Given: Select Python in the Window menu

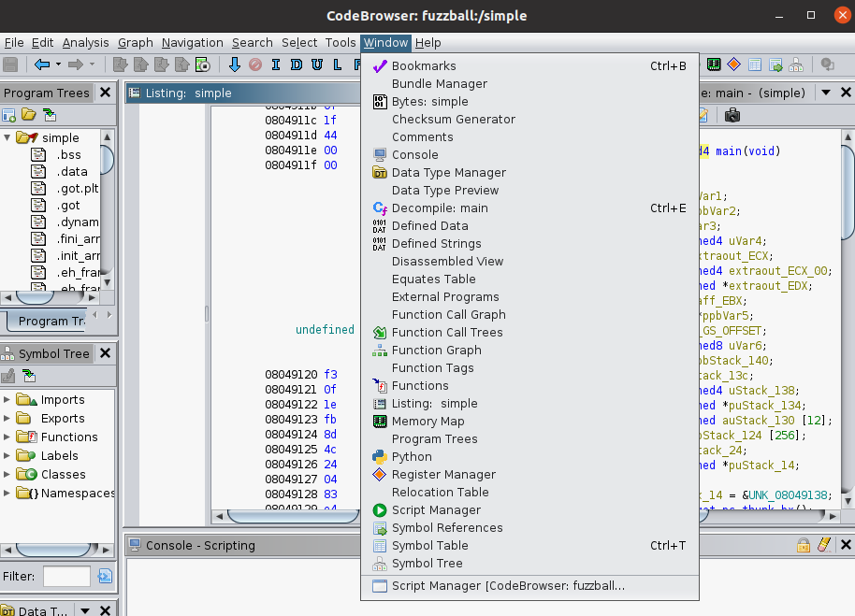Looking at the screenshot, I should tap(529, 457).
